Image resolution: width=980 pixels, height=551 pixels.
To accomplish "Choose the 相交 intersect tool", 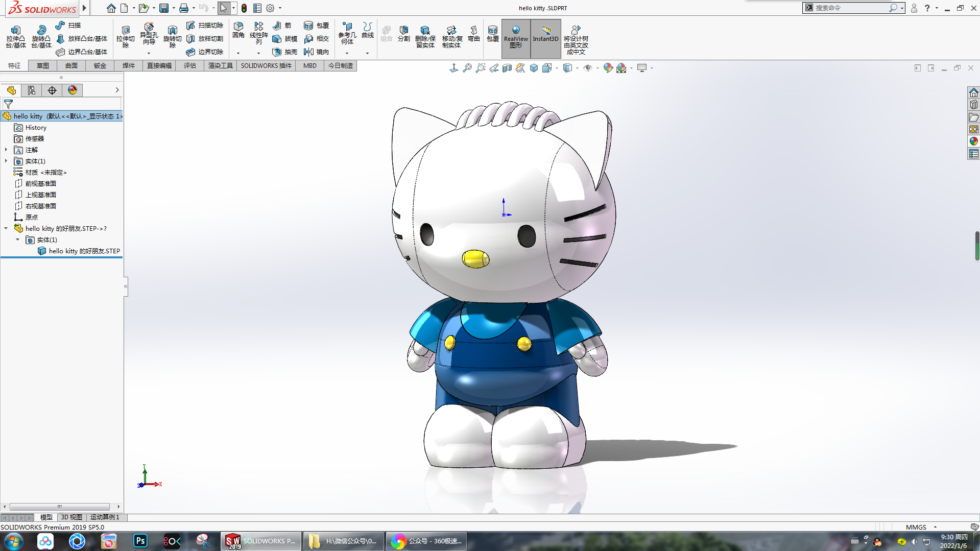I will [x=317, y=38].
